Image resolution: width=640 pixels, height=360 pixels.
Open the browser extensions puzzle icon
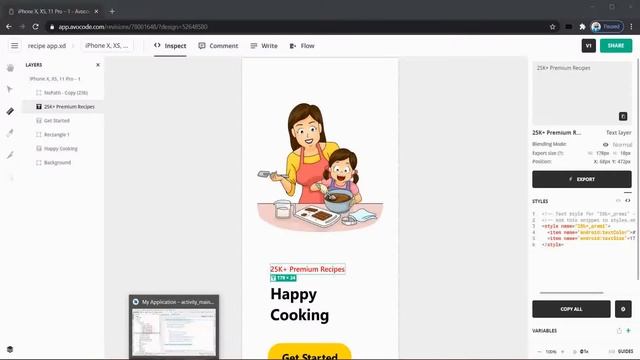pos(582,27)
